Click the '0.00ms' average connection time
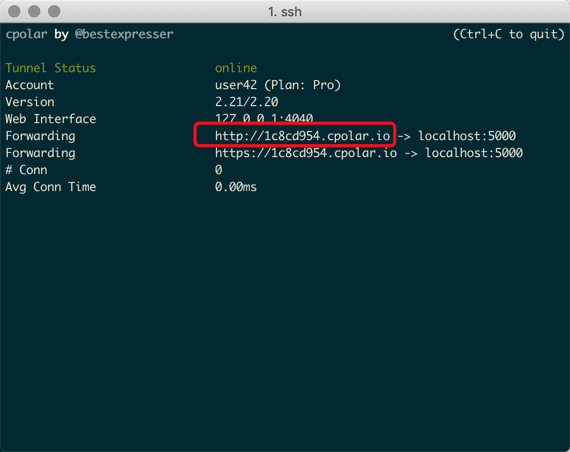570x452 pixels. point(236,187)
